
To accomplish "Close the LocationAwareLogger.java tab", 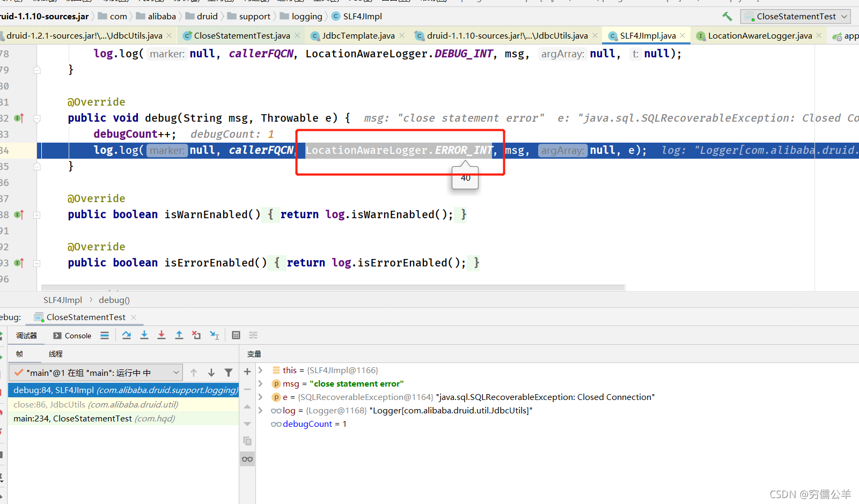I will point(819,35).
